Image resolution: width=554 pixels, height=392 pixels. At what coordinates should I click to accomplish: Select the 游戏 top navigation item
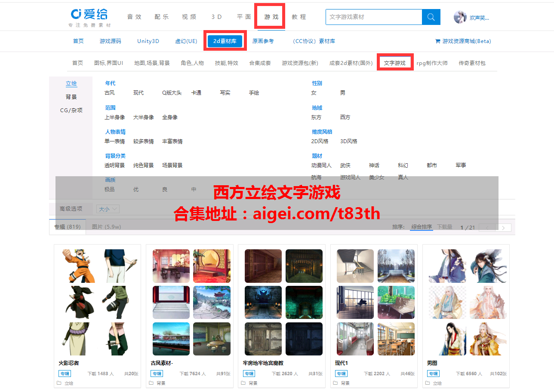[271, 17]
